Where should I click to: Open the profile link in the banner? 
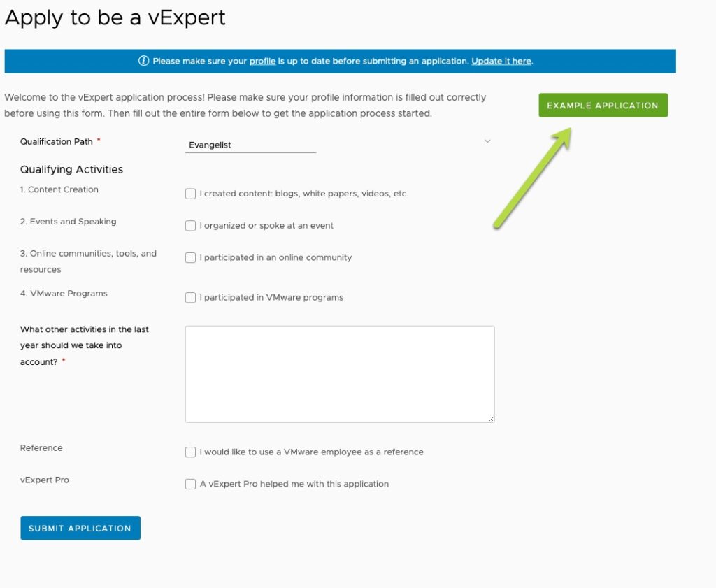click(263, 61)
